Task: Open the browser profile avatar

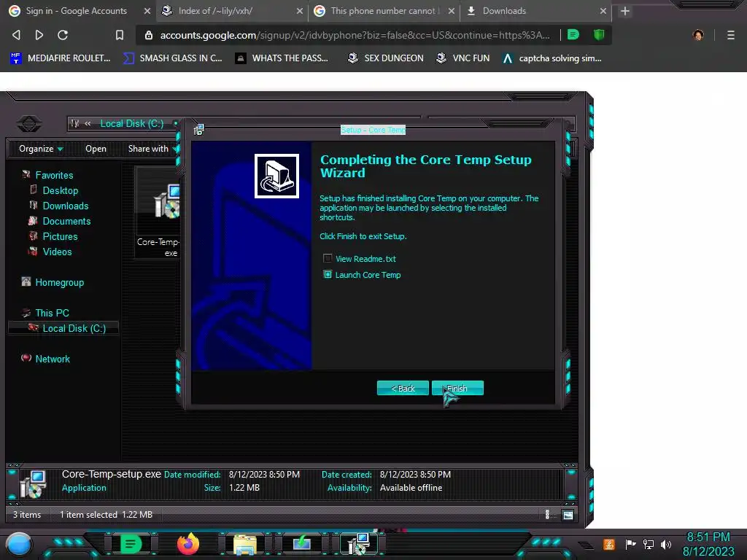Action: (x=698, y=35)
